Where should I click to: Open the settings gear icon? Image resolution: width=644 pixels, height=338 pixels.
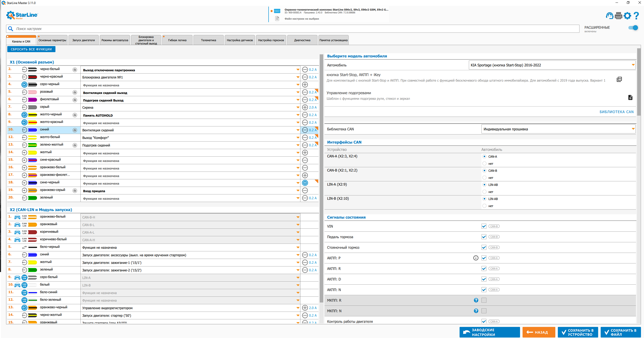point(627,16)
